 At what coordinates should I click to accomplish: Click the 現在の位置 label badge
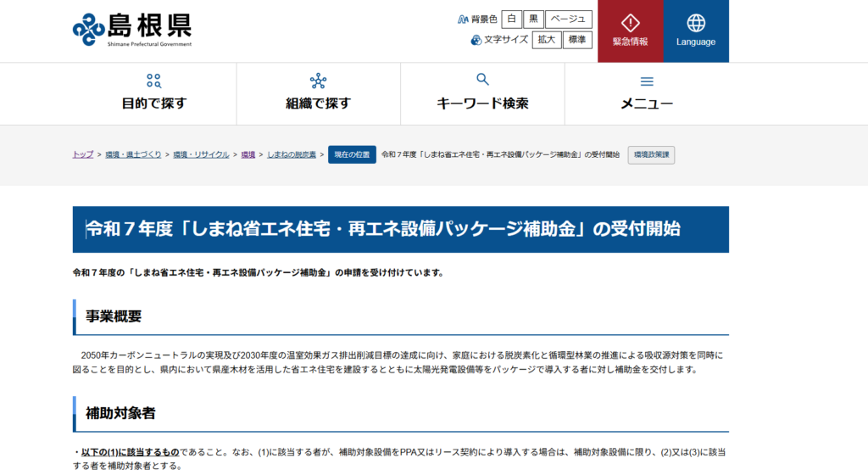point(352,154)
